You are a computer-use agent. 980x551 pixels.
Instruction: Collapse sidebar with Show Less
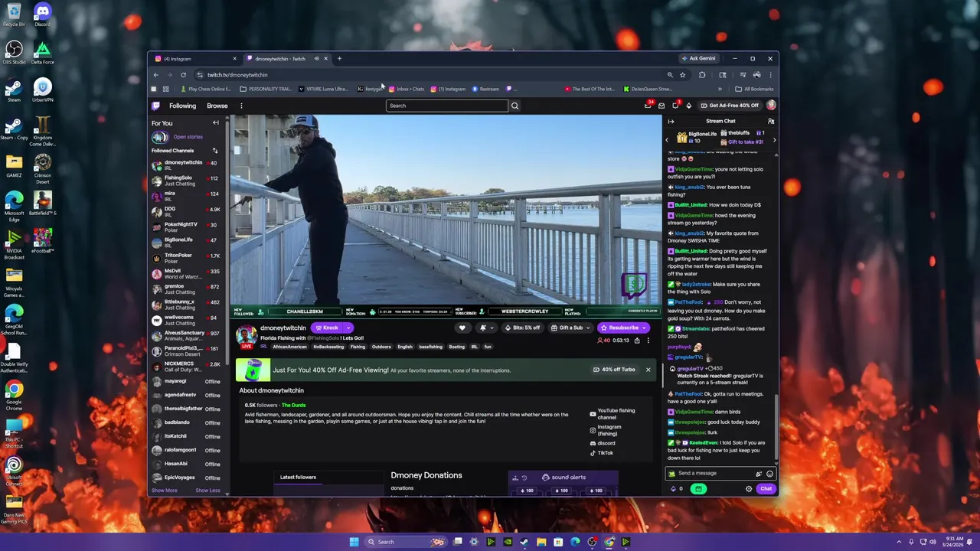point(207,491)
